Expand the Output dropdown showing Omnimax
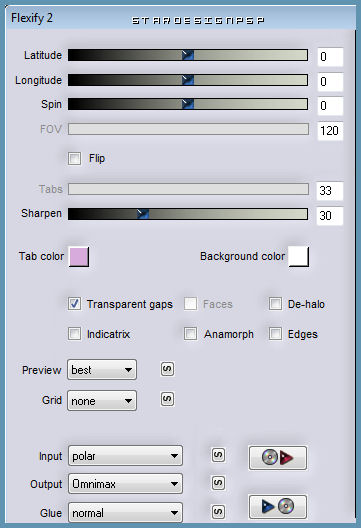 [125, 484]
